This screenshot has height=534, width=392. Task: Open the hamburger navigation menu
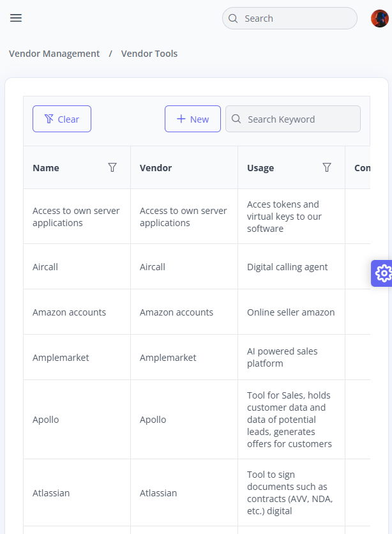coord(16,18)
